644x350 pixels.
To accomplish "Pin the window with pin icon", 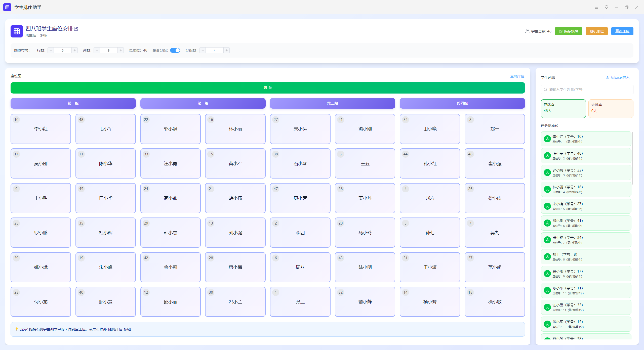I will 607,7.
